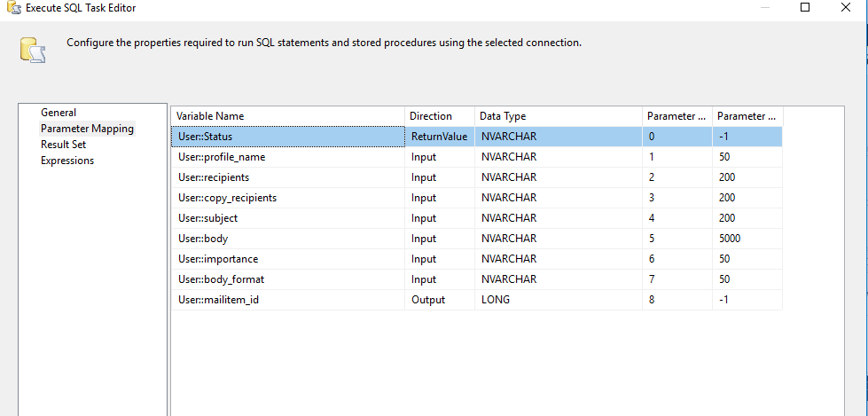The width and height of the screenshot is (868, 416).
Task: Switch to the Result Set page
Action: 63,145
